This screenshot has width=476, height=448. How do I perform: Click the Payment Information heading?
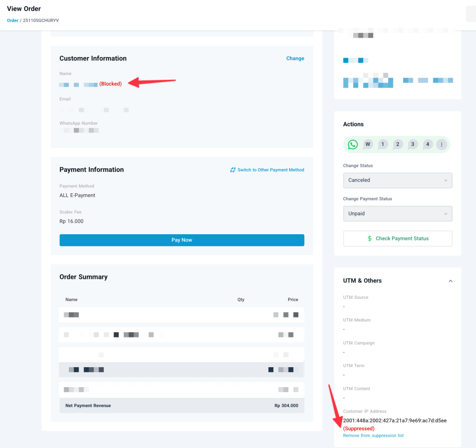click(x=92, y=170)
